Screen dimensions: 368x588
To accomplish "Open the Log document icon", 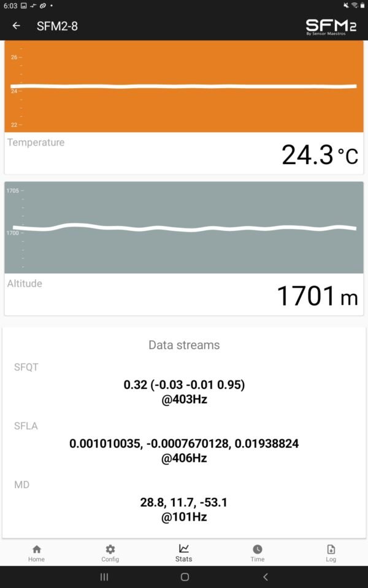I will coord(331,549).
